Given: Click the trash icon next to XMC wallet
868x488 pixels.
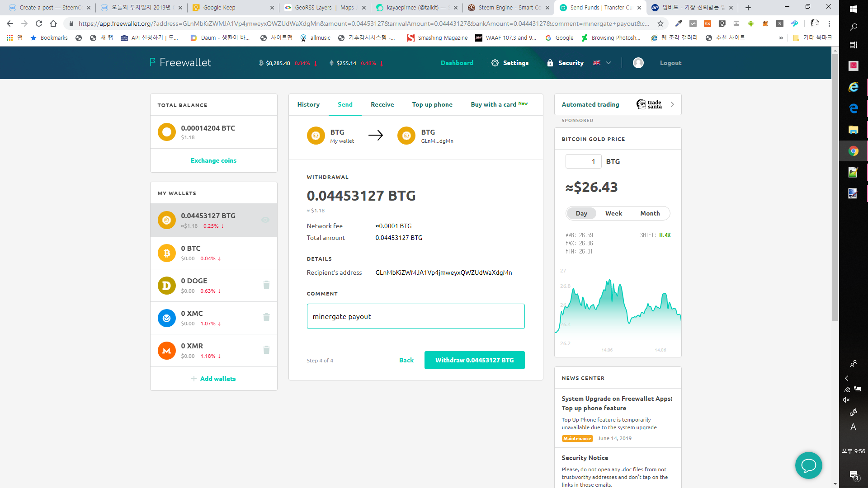Looking at the screenshot, I should coord(266,317).
